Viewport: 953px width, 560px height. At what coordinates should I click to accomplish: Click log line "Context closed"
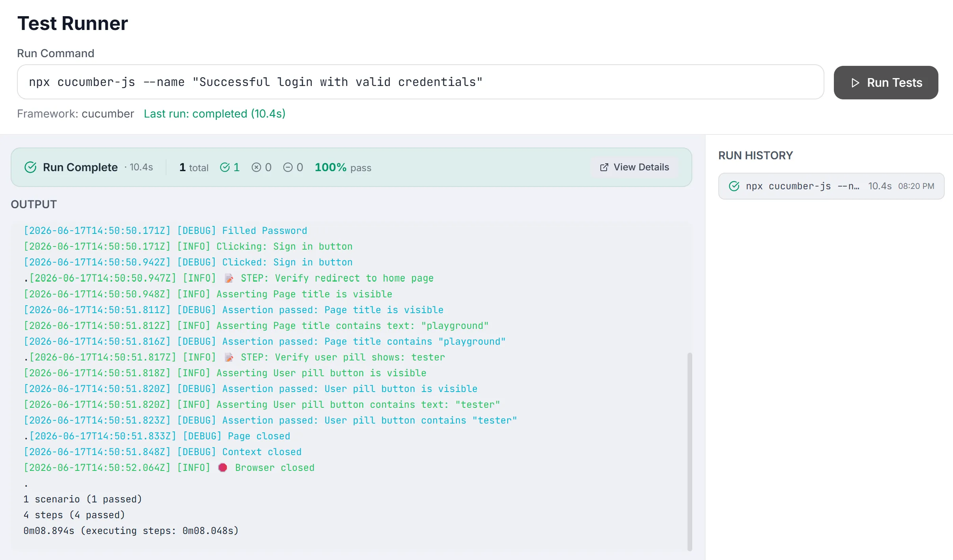tap(163, 452)
